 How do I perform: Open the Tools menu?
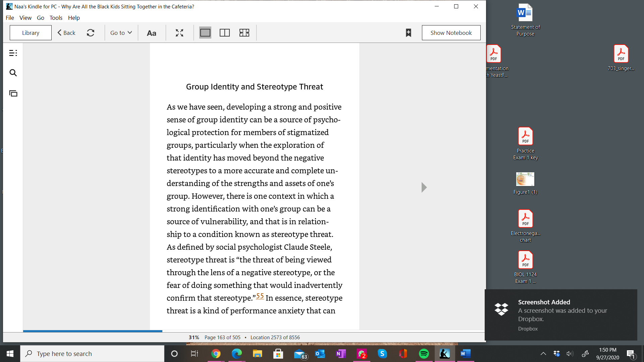pyautogui.click(x=56, y=18)
